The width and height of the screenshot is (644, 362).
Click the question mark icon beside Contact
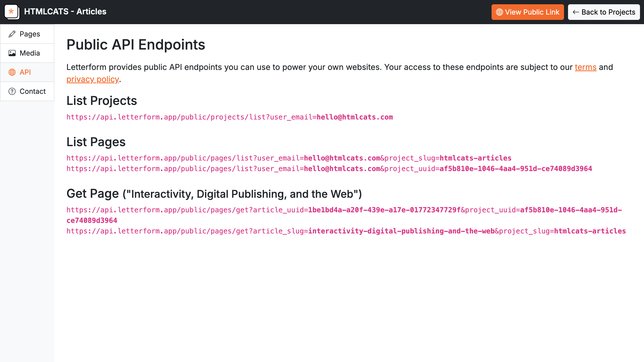(12, 91)
